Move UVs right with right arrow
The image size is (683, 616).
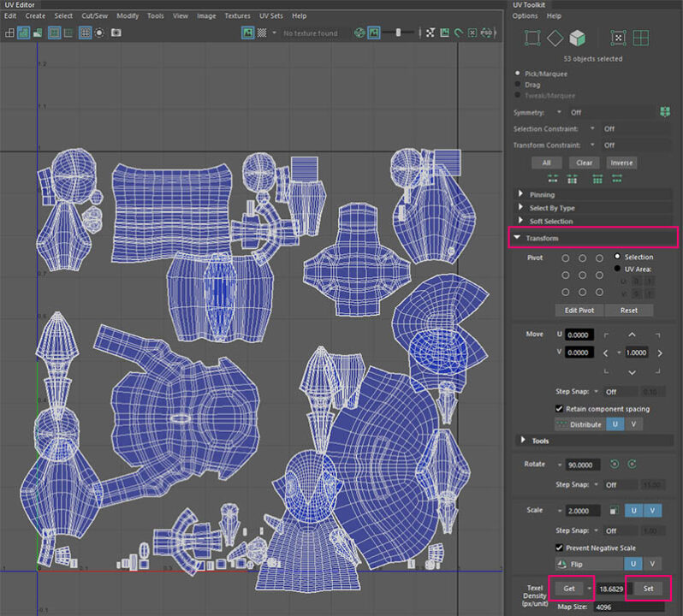click(x=660, y=353)
